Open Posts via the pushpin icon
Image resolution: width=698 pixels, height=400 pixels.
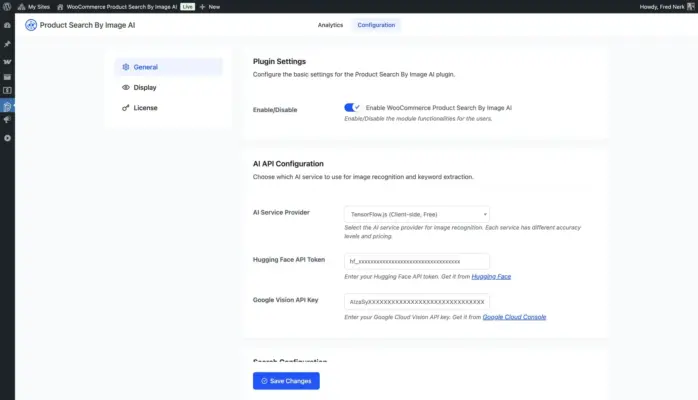click(x=7, y=44)
